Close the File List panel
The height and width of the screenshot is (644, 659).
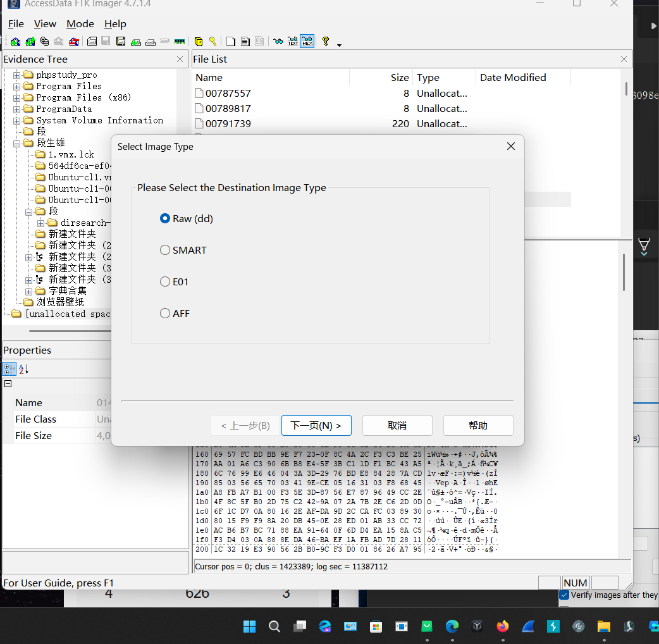624,59
